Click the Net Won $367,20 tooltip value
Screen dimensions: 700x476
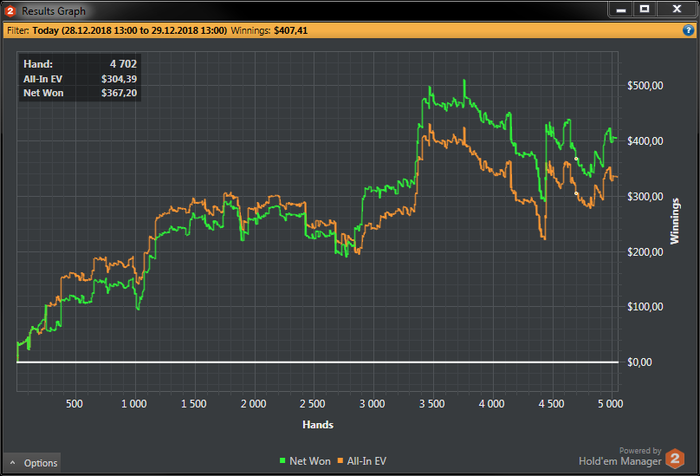119,93
